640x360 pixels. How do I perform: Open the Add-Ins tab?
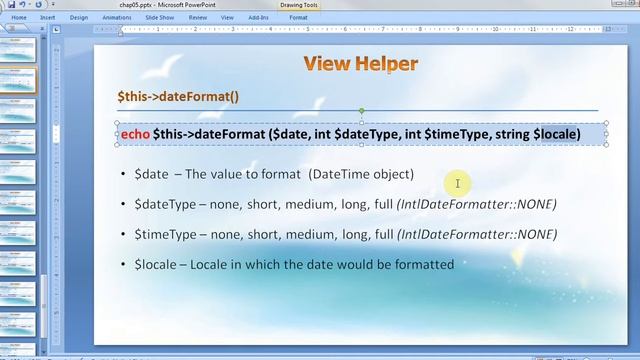pos(258,18)
